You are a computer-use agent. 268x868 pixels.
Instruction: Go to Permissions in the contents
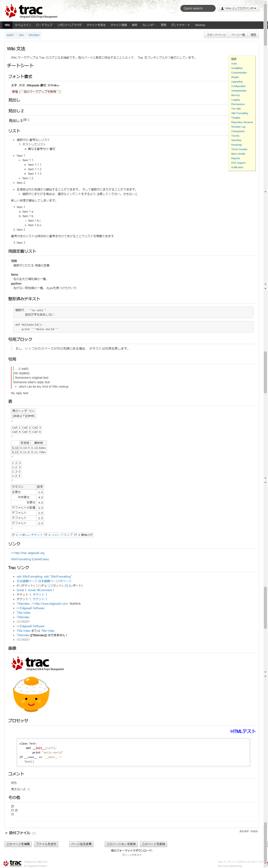238,104
